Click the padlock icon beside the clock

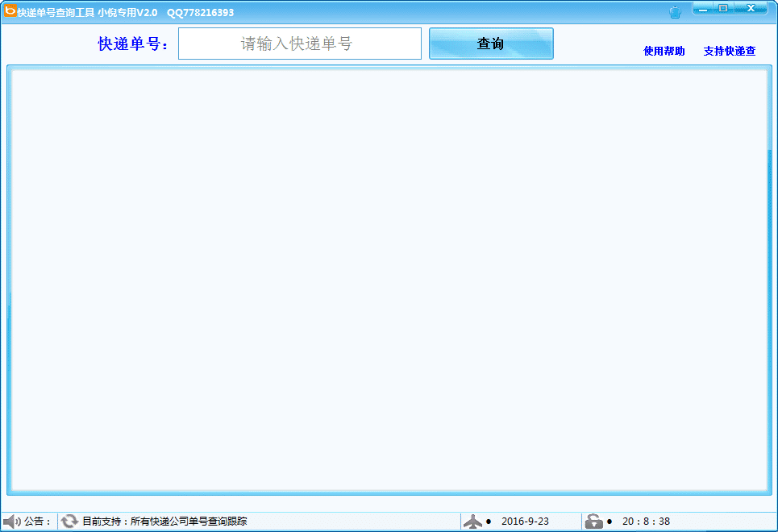click(x=593, y=522)
